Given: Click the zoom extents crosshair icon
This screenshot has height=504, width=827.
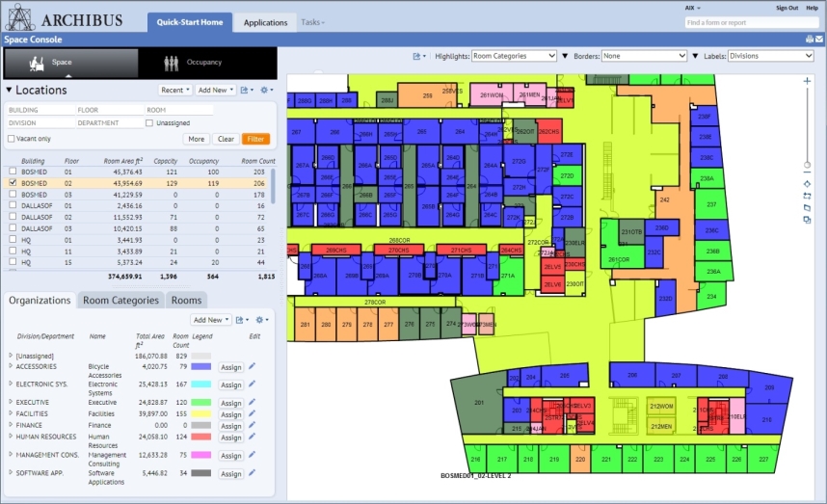Looking at the screenshot, I should pyautogui.click(x=807, y=184).
